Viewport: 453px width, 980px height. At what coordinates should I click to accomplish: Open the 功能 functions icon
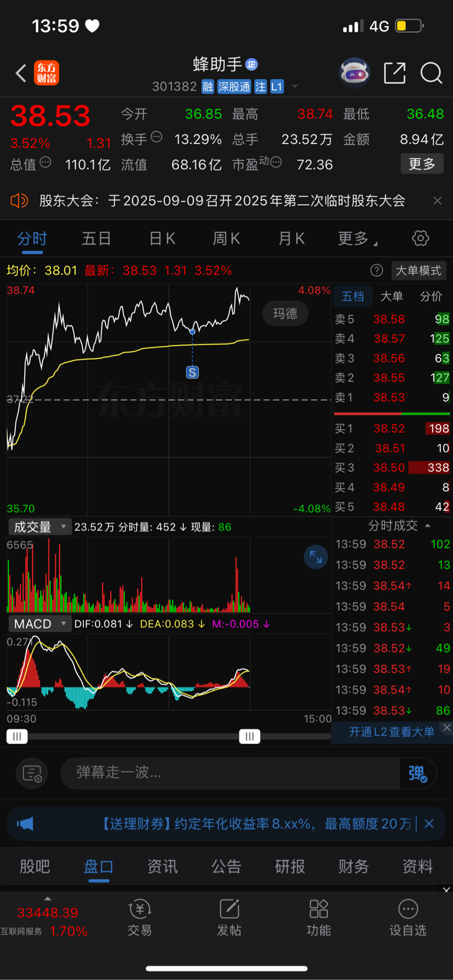pos(319,917)
